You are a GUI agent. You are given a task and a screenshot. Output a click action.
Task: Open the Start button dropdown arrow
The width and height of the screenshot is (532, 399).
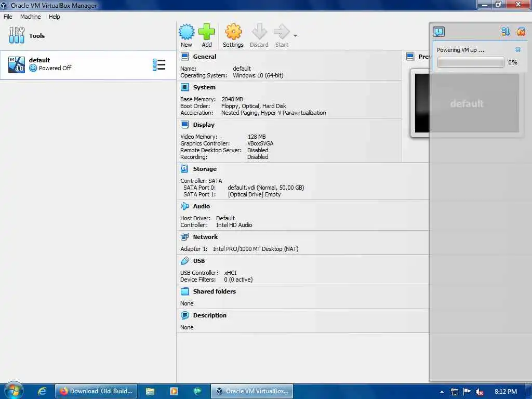click(295, 36)
